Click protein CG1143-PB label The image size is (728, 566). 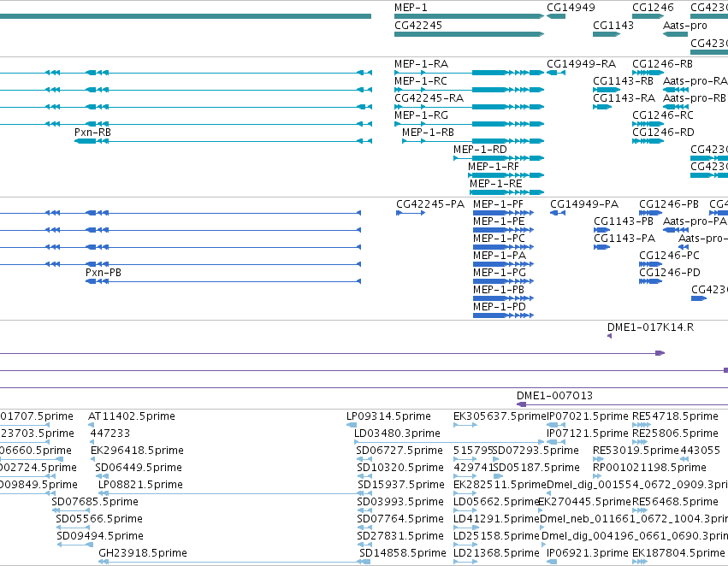[624, 221]
